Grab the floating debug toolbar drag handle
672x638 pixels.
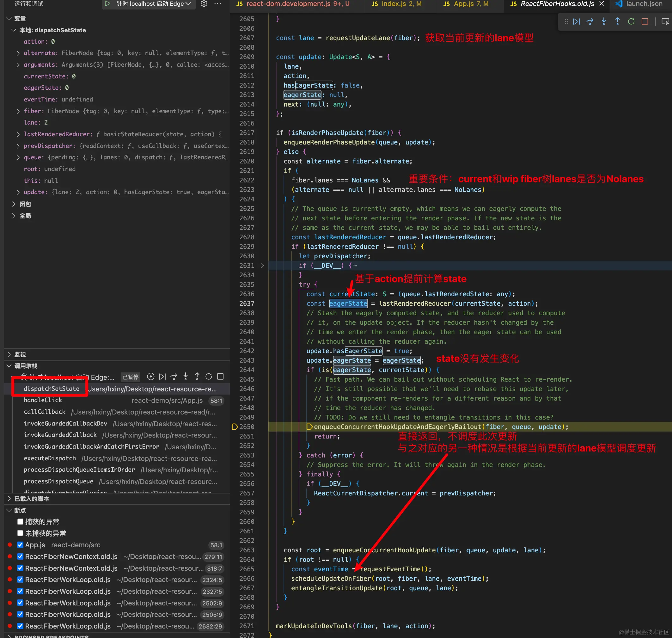tap(566, 21)
